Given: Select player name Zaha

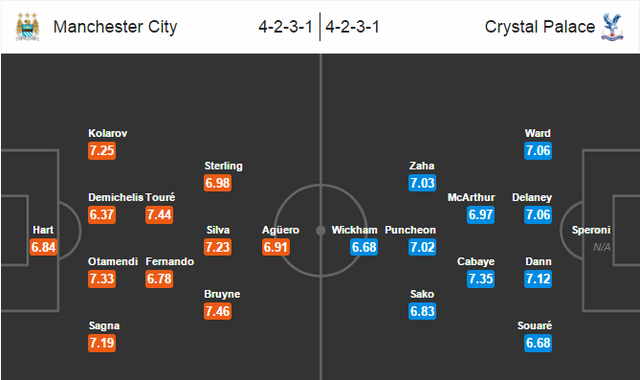Looking at the screenshot, I should [x=422, y=166].
